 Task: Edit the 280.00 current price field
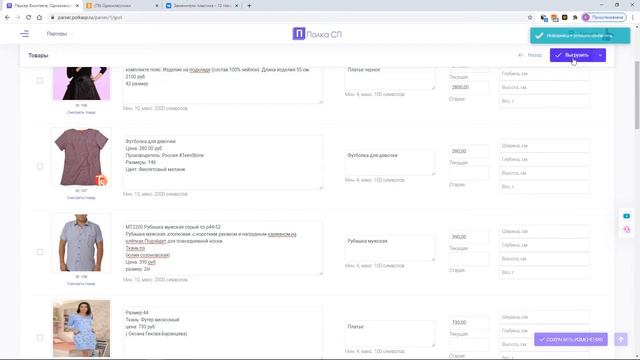(469, 151)
